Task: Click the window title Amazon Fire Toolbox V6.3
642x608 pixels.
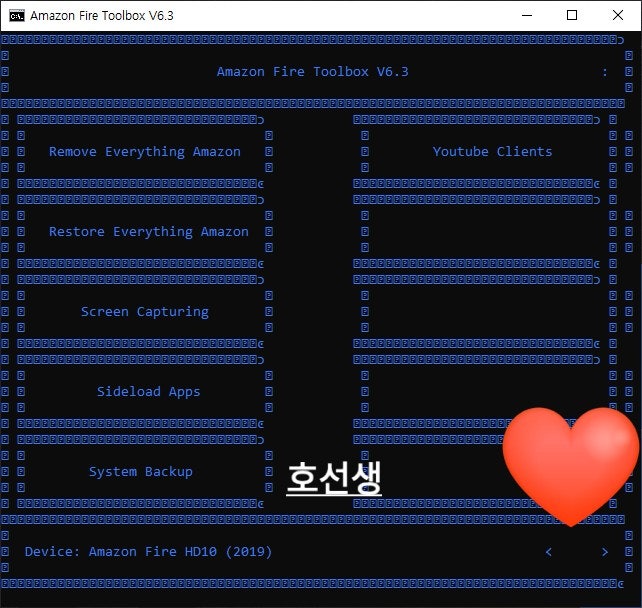Action: click(102, 16)
